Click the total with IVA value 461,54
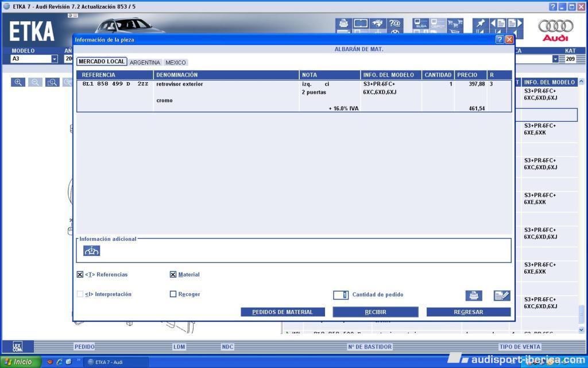The image size is (588, 368). (477, 109)
